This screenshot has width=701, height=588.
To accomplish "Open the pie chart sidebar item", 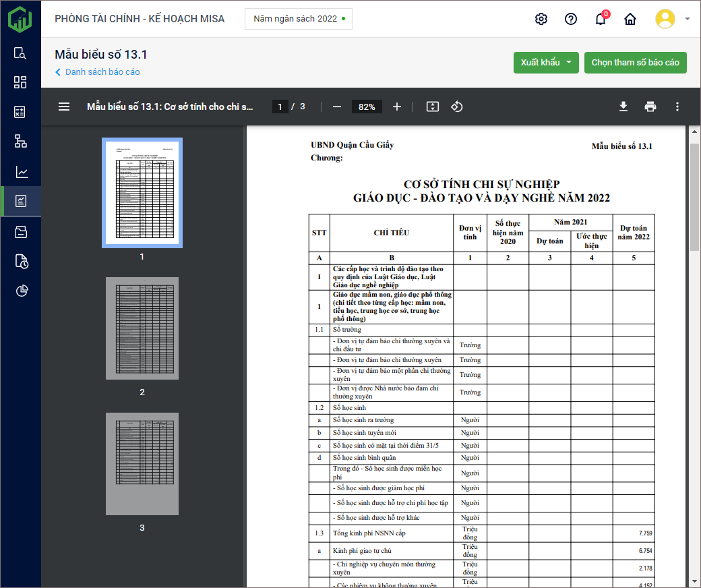I will tap(21, 291).
